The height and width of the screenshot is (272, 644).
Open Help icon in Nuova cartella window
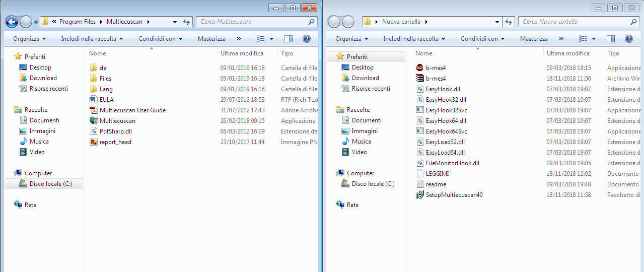pos(628,39)
